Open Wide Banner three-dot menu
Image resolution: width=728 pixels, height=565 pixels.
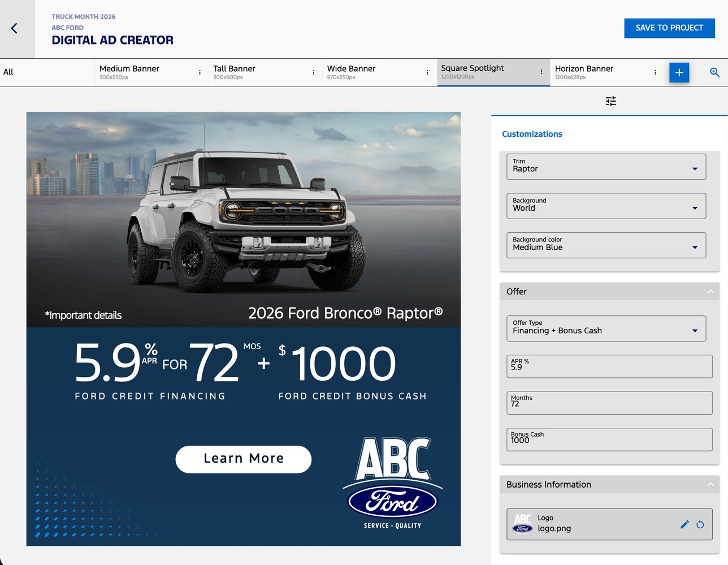tap(427, 72)
